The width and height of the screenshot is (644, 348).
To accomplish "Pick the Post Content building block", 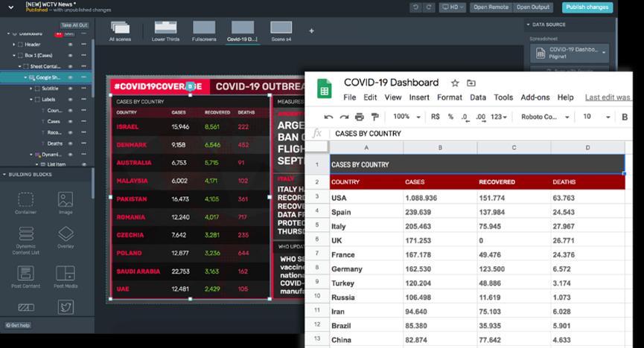I will click(x=25, y=277).
